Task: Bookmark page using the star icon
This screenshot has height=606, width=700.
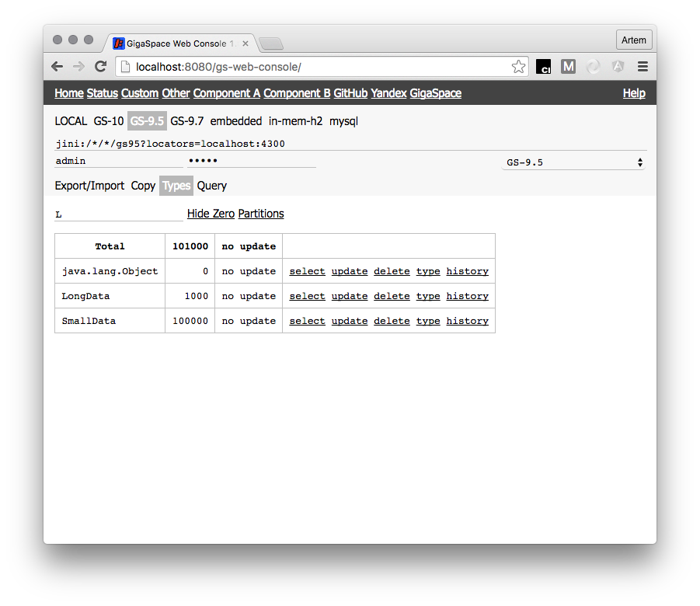Action: coord(518,67)
